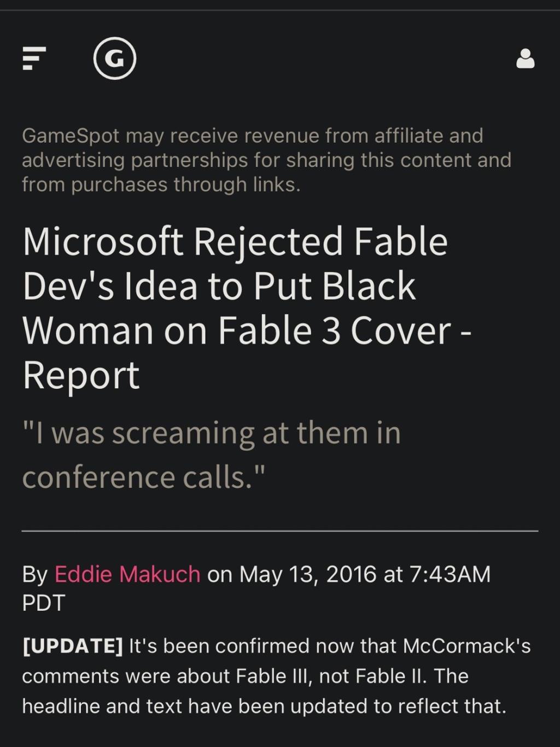Click "conference calls." in the subtitle
560x747 pixels.
click(143, 477)
